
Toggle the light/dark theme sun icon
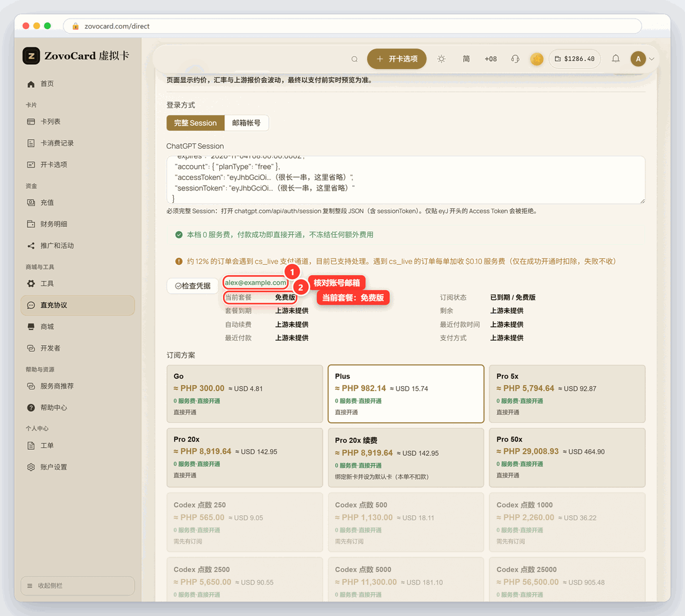[x=442, y=59]
